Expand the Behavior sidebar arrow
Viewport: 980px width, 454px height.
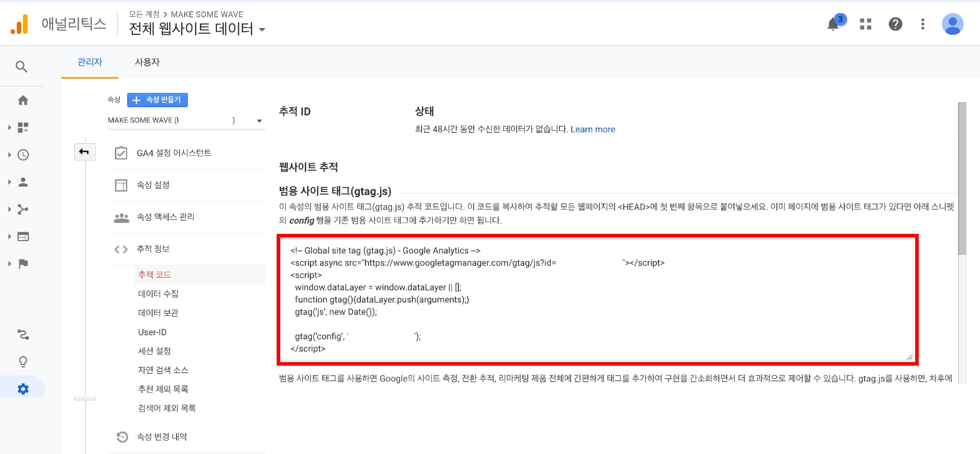(9, 236)
